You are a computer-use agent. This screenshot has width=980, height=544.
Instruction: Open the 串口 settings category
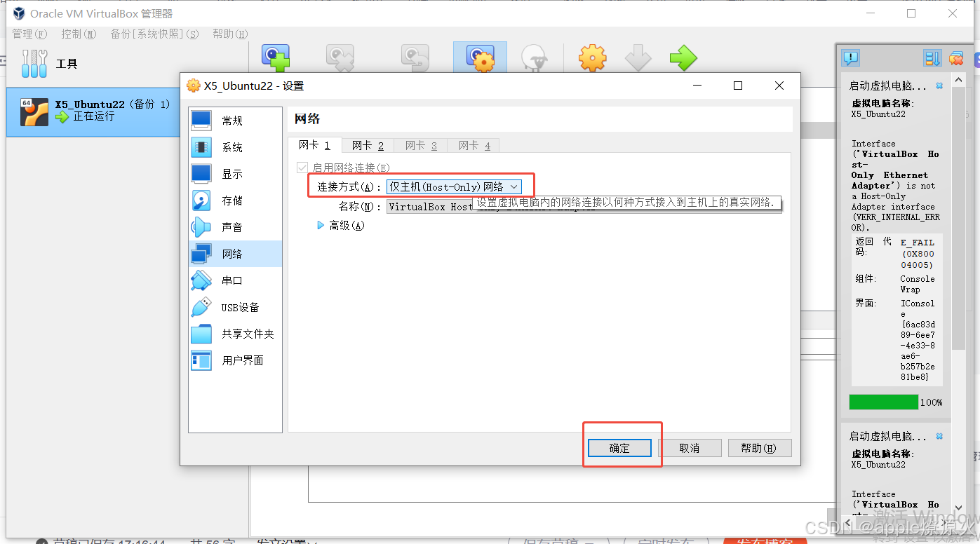(x=236, y=280)
